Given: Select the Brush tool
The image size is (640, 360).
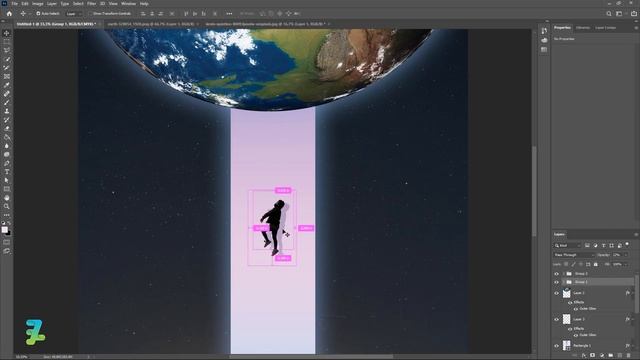Looking at the screenshot, I should point(7,102).
